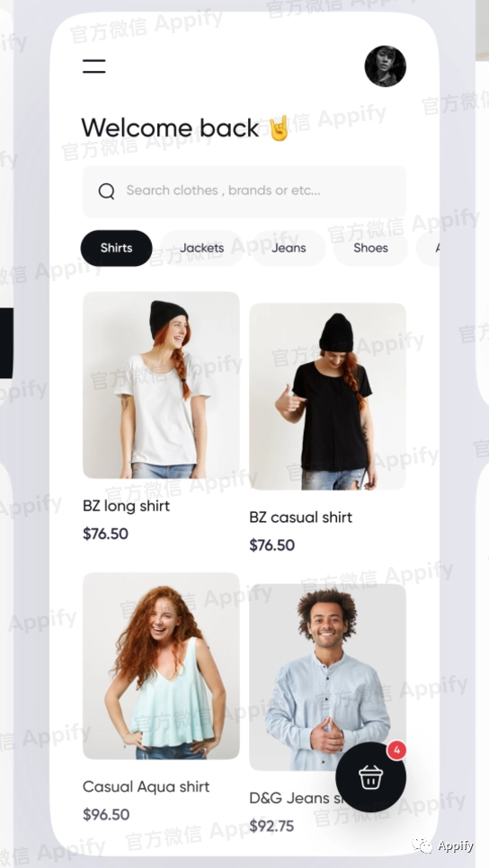Focus the Search clothes, brands field

click(x=244, y=191)
